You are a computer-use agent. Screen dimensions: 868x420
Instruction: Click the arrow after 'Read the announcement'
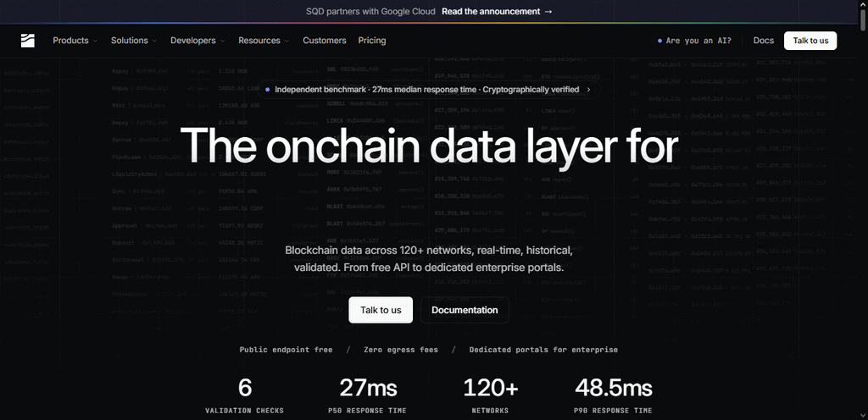pos(548,11)
